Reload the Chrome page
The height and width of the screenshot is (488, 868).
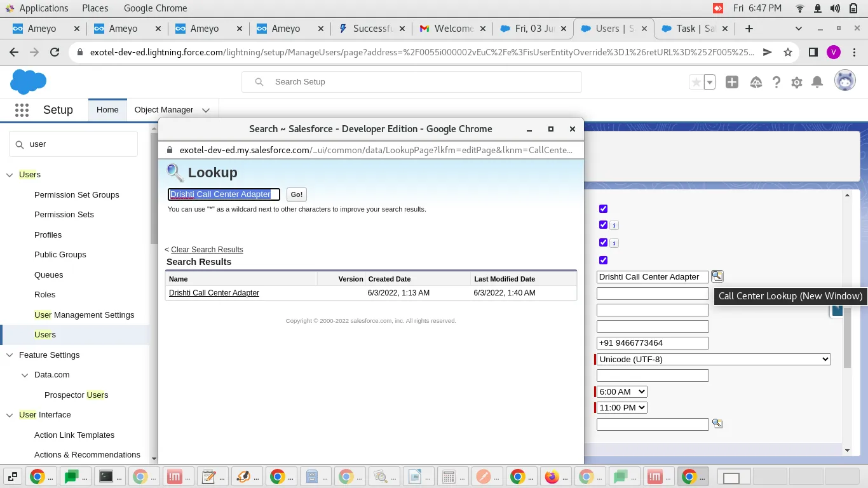tap(55, 53)
